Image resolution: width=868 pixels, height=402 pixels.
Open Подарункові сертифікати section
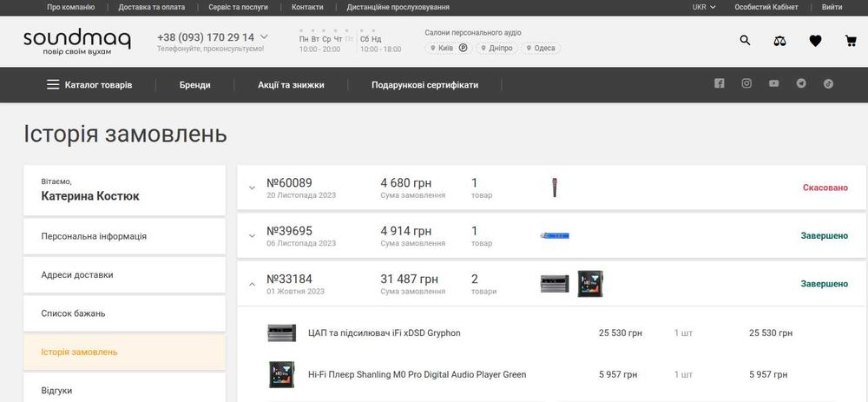coord(425,85)
